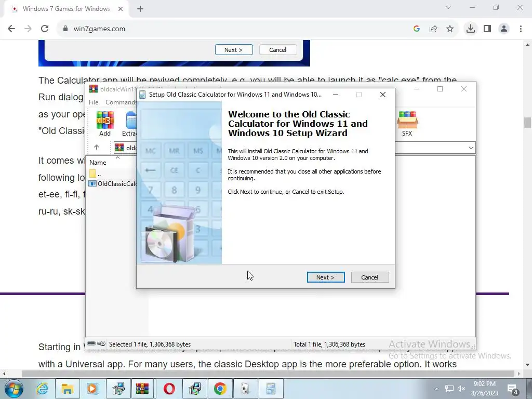Cancel the Old Classic Calculator setup
This screenshot has width=532, height=399.
click(x=369, y=277)
